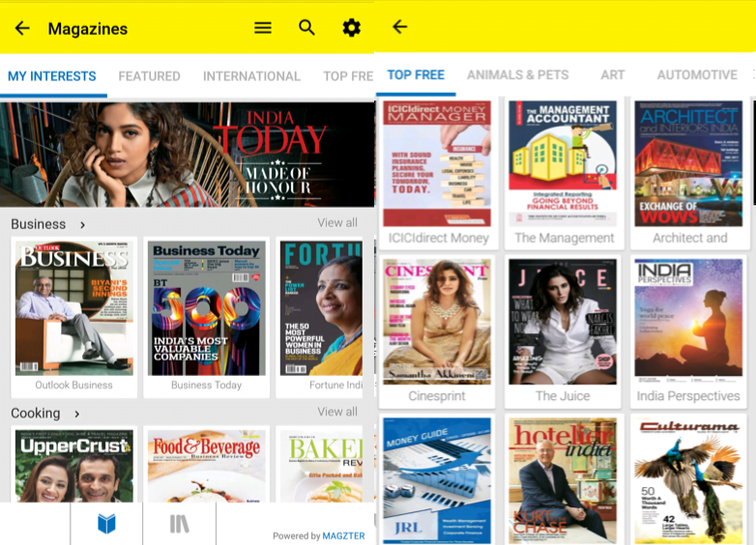The height and width of the screenshot is (545, 756).
Task: Select the Top Free tab on right screen
Action: point(416,75)
